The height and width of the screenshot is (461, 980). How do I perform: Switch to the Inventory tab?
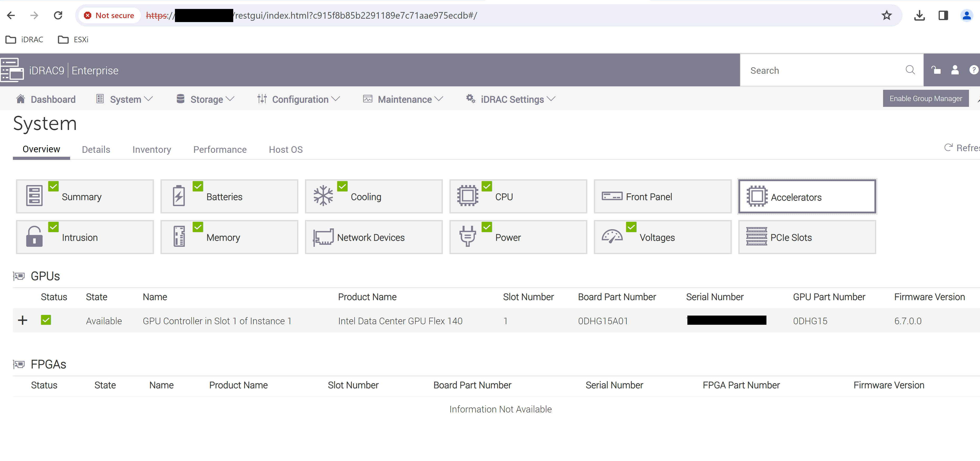(x=151, y=149)
